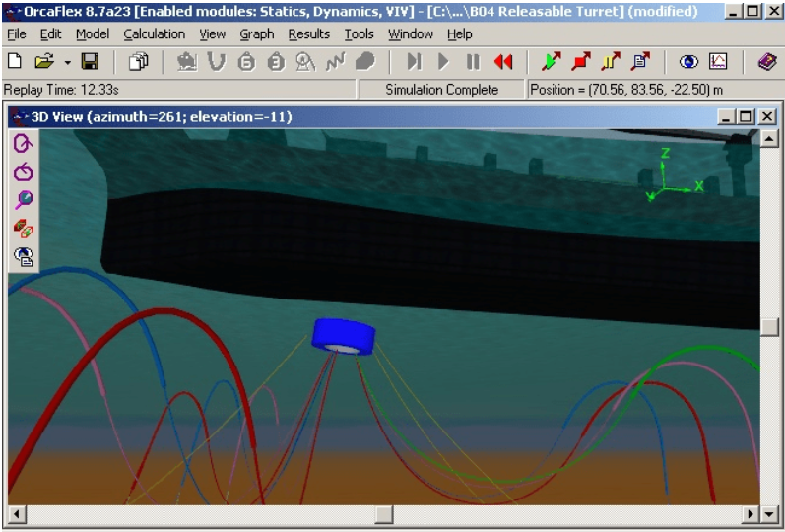Open the Model menu

pyautogui.click(x=93, y=33)
